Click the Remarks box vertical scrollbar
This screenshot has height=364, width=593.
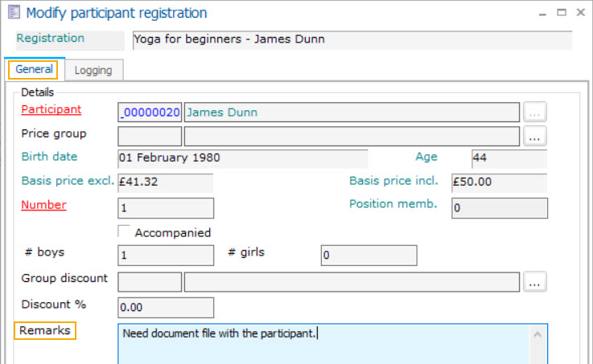click(538, 346)
